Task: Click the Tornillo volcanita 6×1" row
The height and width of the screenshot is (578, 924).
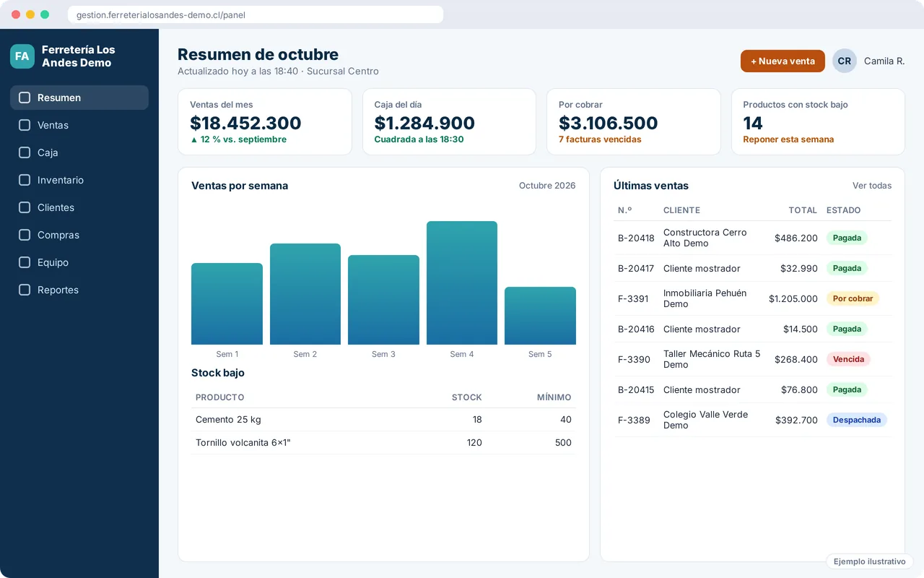Action: [x=383, y=443]
